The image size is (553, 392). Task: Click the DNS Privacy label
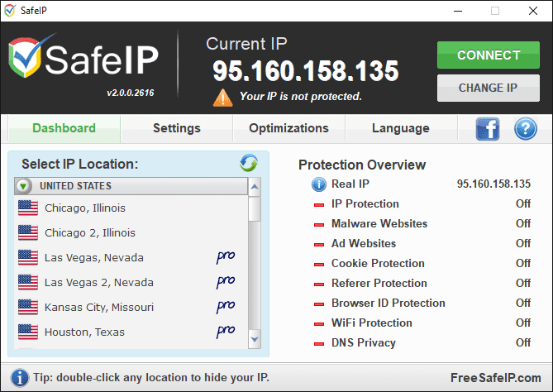(363, 342)
